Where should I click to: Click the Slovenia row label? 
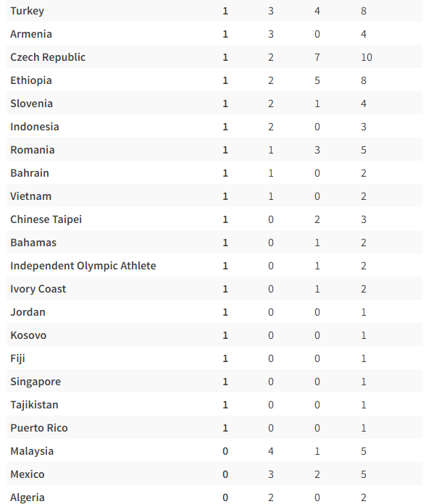click(x=31, y=104)
